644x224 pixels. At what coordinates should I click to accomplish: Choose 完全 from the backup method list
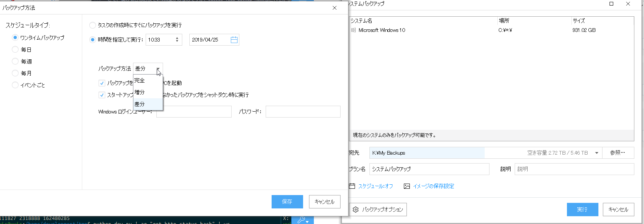coord(148,80)
